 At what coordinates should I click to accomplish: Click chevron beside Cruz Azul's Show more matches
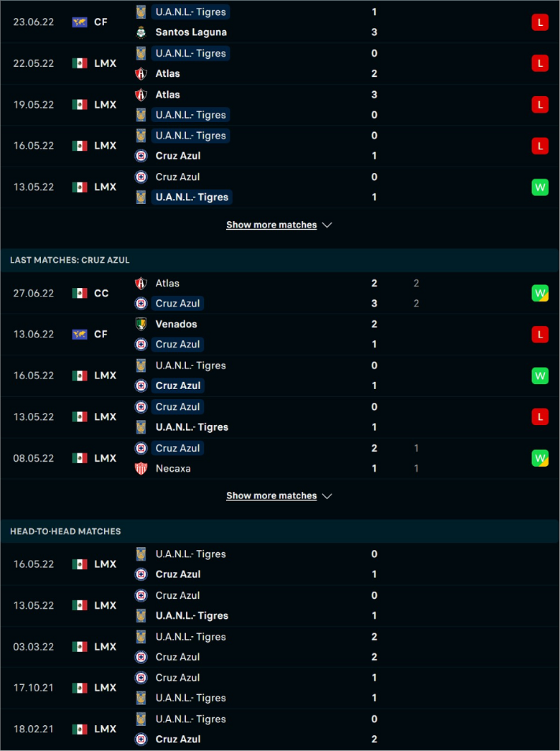coord(327,496)
